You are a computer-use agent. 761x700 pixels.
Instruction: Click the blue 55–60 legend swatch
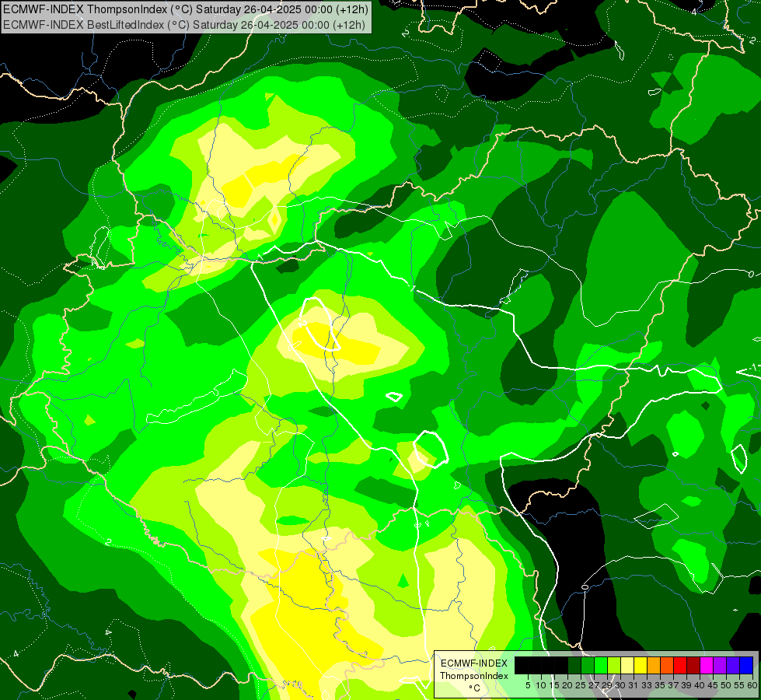pos(746,665)
